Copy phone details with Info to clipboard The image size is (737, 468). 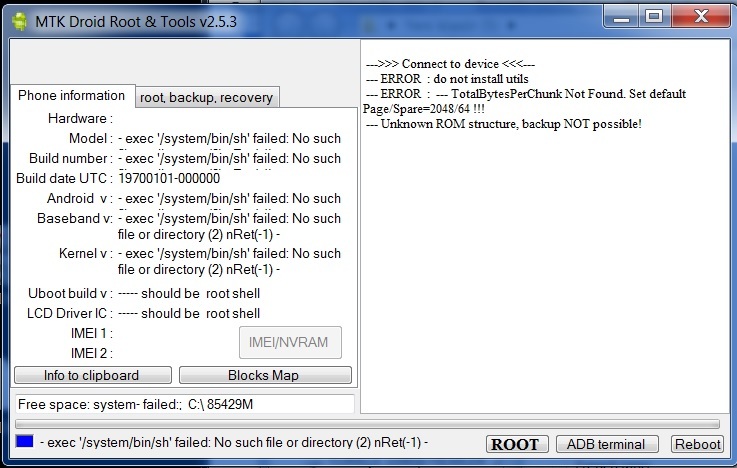pyautogui.click(x=92, y=375)
